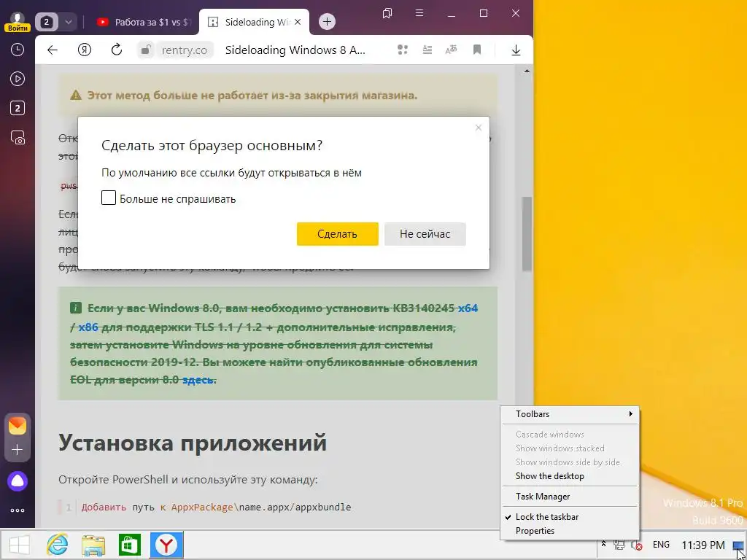This screenshot has height=560, width=747.
Task: Open Yandex Mail sidebar icon
Action: 18,425
